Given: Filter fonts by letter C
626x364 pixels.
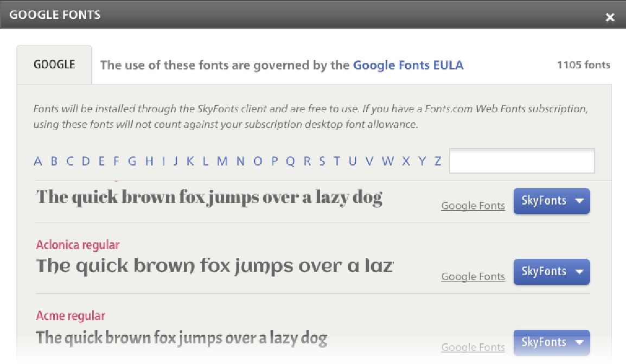Looking at the screenshot, I should point(70,161).
